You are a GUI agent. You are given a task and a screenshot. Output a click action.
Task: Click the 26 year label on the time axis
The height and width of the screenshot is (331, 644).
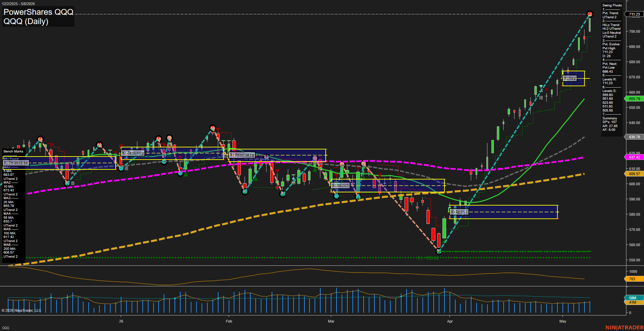(x=121, y=321)
